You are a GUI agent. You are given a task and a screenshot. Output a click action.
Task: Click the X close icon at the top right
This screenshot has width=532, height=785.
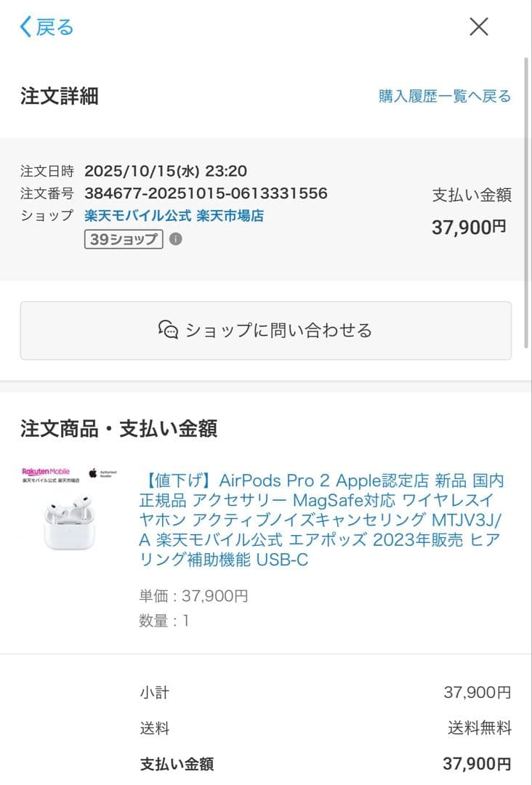click(x=478, y=26)
